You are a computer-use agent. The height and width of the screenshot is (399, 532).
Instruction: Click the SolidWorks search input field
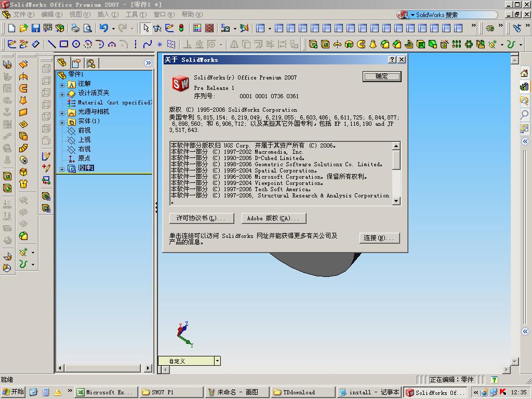(455, 15)
